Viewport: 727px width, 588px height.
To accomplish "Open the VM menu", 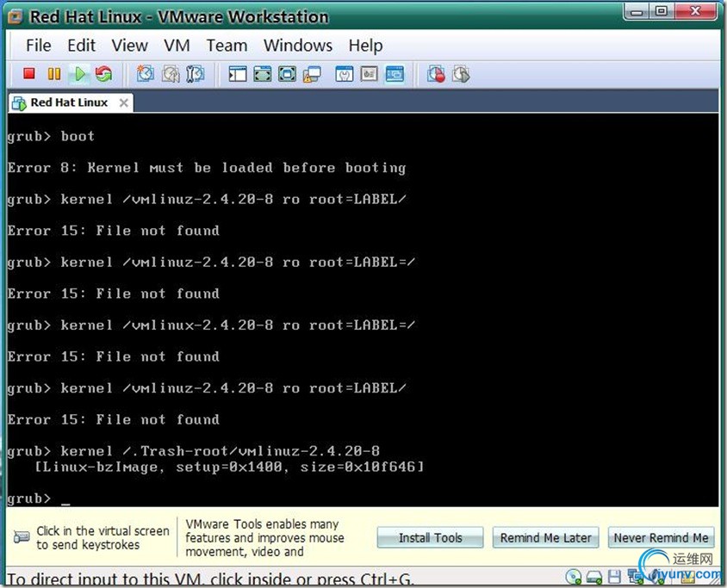I will coord(177,46).
